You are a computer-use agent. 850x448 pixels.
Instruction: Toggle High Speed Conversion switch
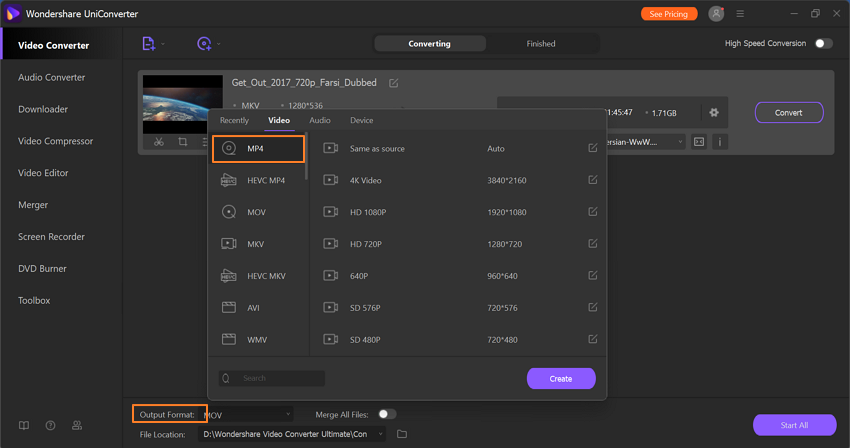coord(823,43)
